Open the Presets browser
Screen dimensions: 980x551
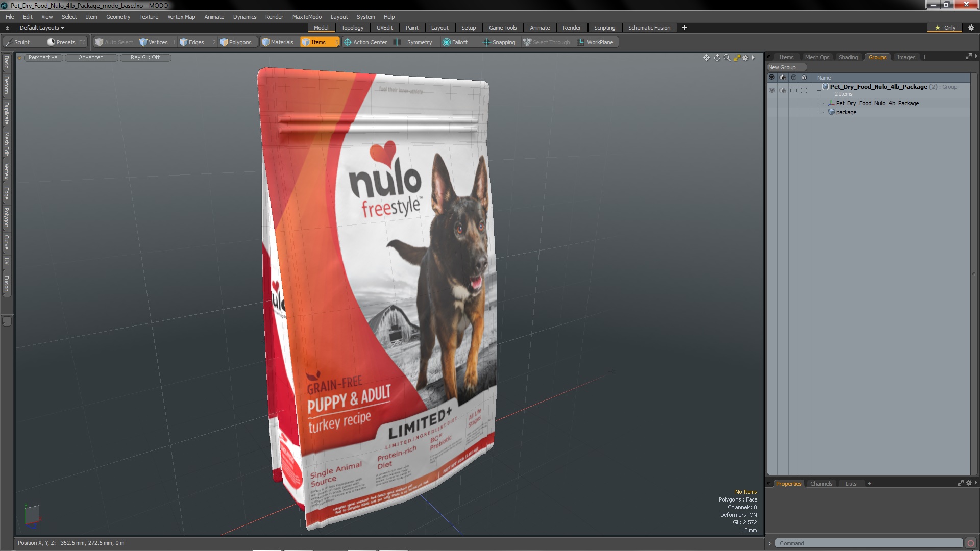65,42
